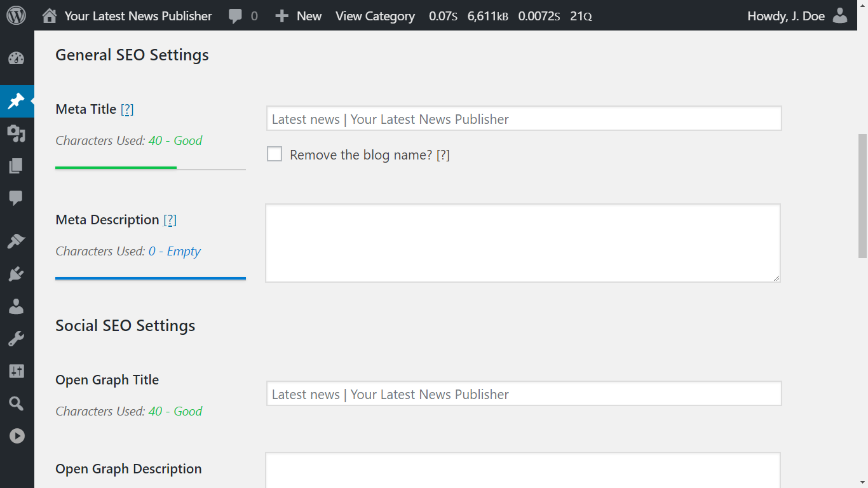Open Settings via the sliders icon
868x488 pixels.
point(17,370)
